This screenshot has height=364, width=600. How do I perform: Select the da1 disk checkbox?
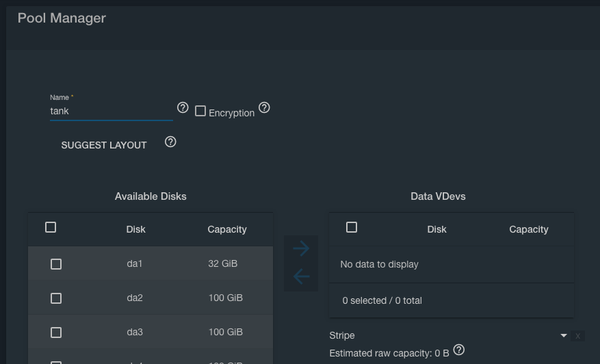point(56,264)
